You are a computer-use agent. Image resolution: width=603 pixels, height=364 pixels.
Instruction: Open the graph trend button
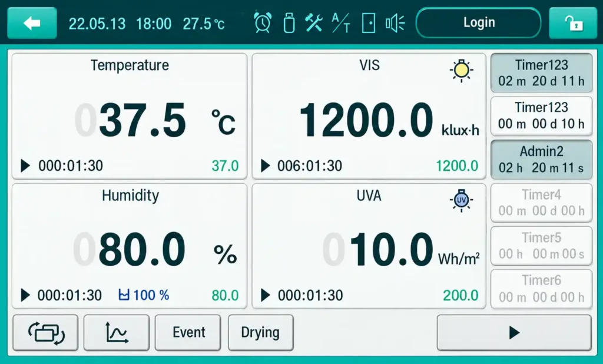(117, 333)
